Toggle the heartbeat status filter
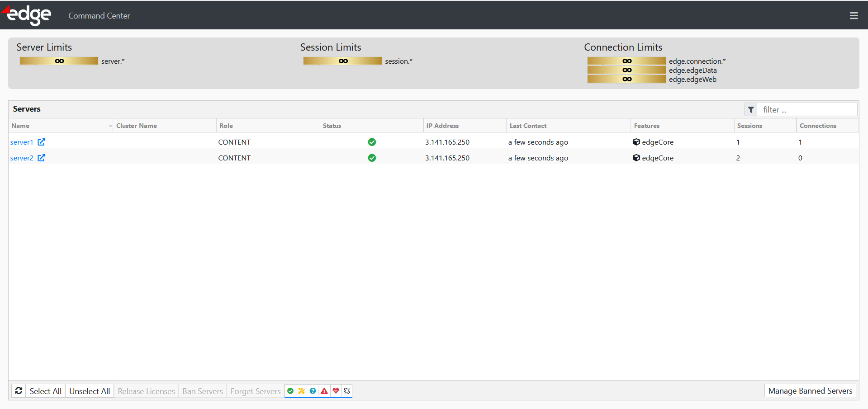Image resolution: width=868 pixels, height=409 pixels. pyautogui.click(x=335, y=390)
